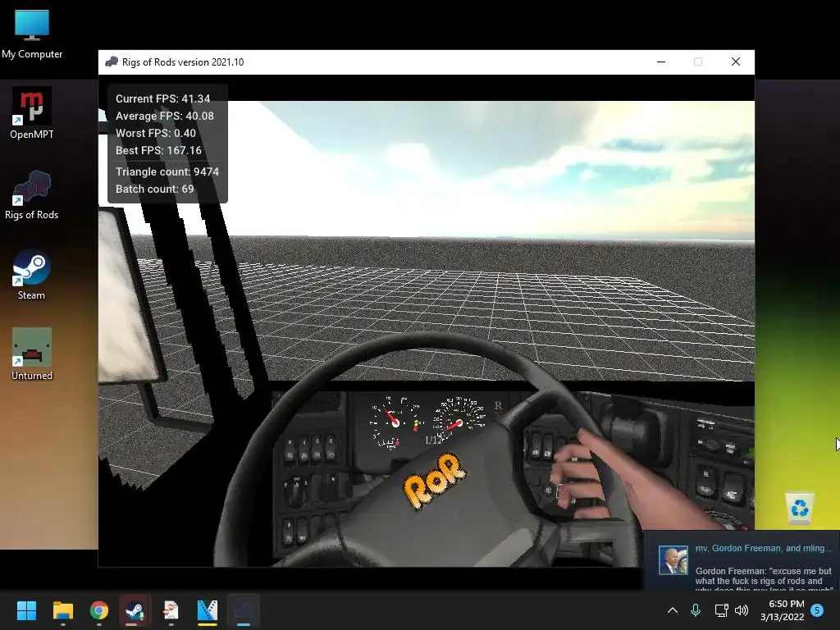The height and width of the screenshot is (630, 840).
Task: Click the Triangle count: 9474 line
Action: tap(167, 171)
